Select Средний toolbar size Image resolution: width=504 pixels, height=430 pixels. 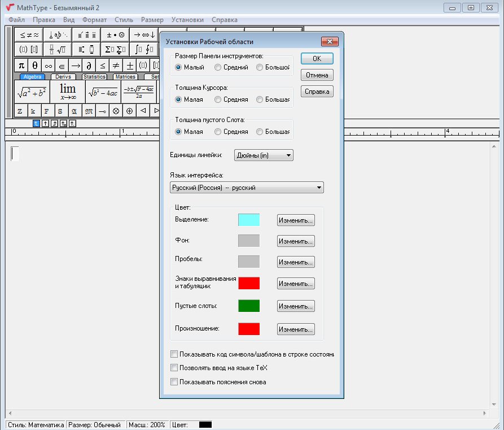click(231, 67)
